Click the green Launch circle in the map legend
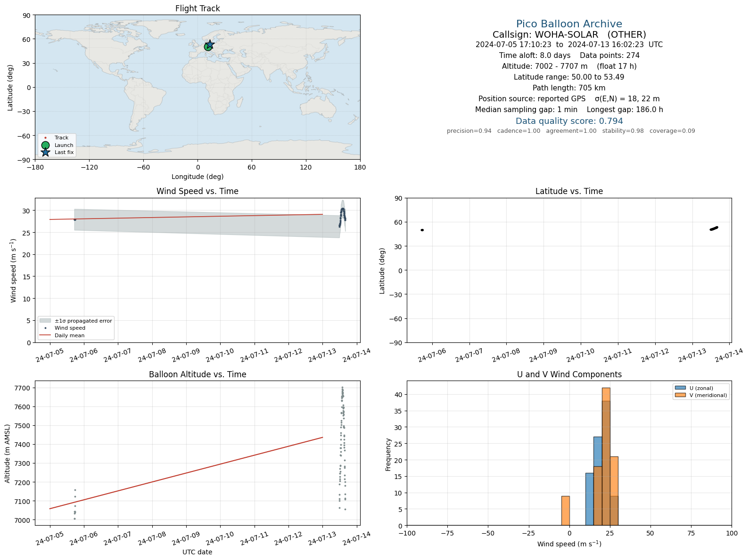Image resolution: width=749 pixels, height=560 pixels. pos(45,145)
